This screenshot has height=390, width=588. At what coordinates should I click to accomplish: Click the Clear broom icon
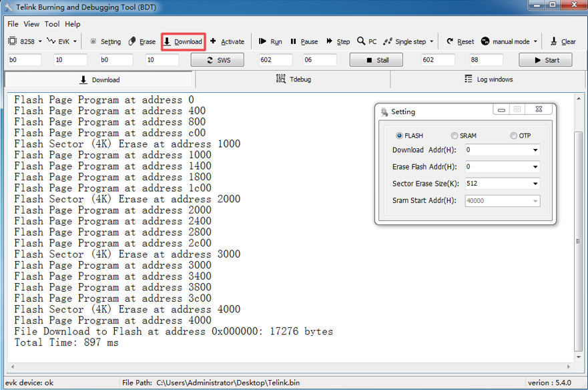click(x=553, y=41)
